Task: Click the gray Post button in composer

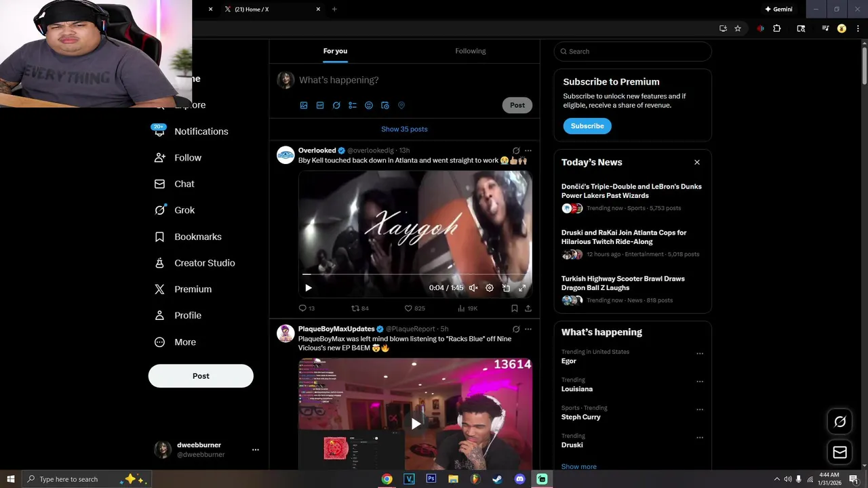Action: click(517, 105)
